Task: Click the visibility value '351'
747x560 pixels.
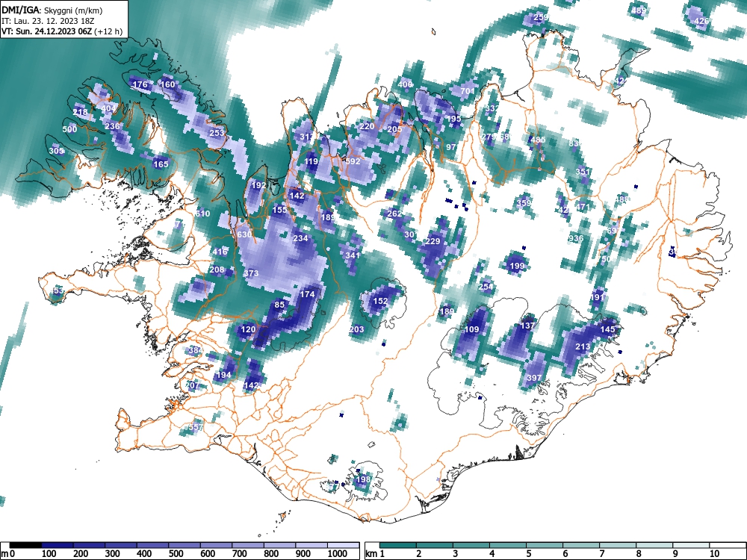Action: point(583,172)
